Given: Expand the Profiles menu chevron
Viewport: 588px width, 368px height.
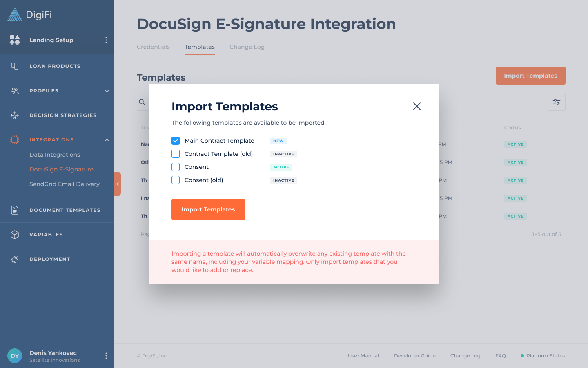Looking at the screenshot, I should pyautogui.click(x=107, y=91).
